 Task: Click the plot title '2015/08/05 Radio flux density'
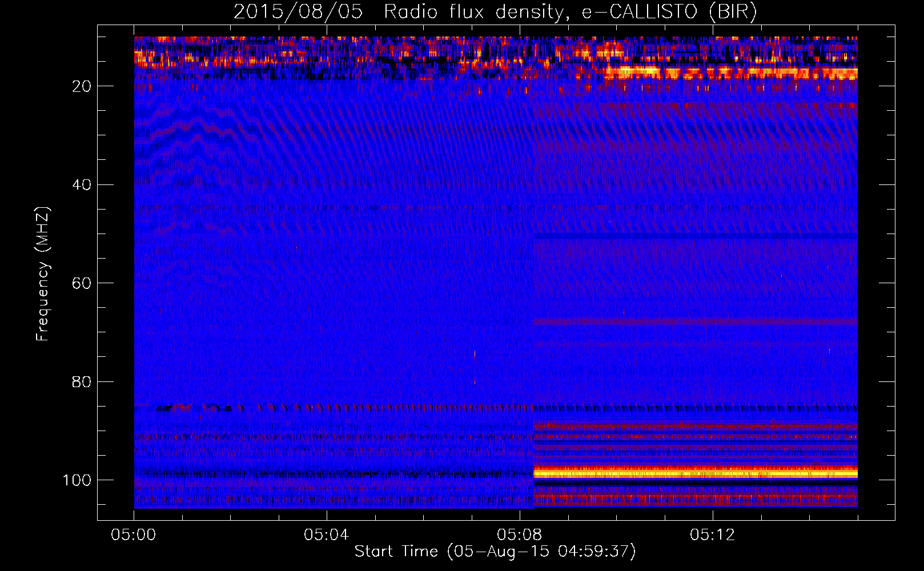[495, 11]
